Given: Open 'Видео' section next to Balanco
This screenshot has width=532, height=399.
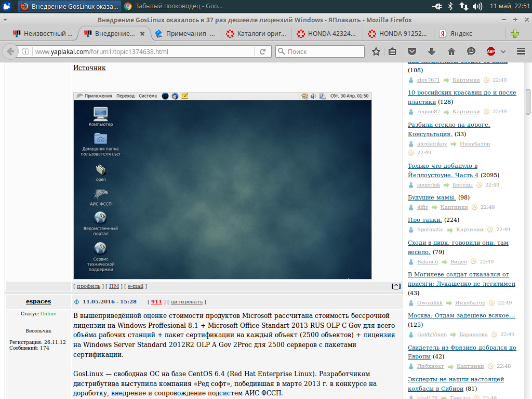Looking at the screenshot, I should coord(459,262).
